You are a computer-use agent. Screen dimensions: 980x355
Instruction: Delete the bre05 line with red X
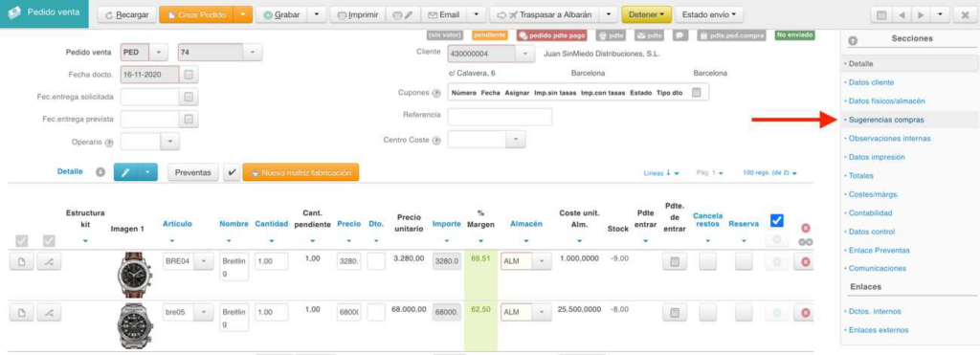(x=805, y=313)
